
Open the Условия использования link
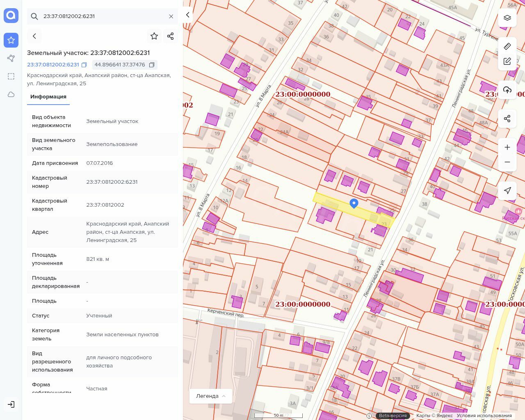pos(484,415)
